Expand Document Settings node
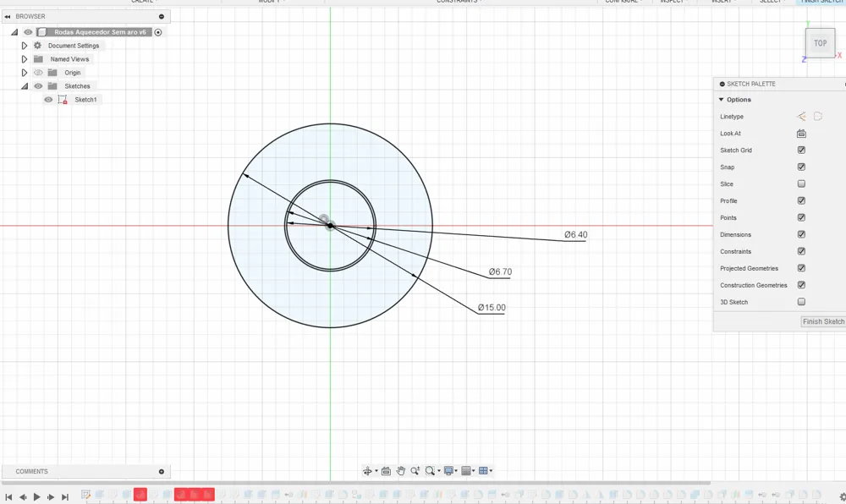 point(25,46)
